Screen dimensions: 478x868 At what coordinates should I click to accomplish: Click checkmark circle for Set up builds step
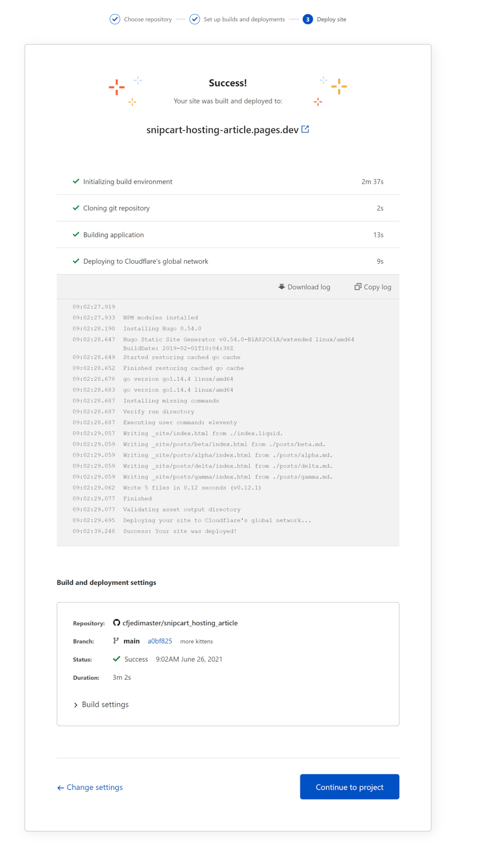195,19
